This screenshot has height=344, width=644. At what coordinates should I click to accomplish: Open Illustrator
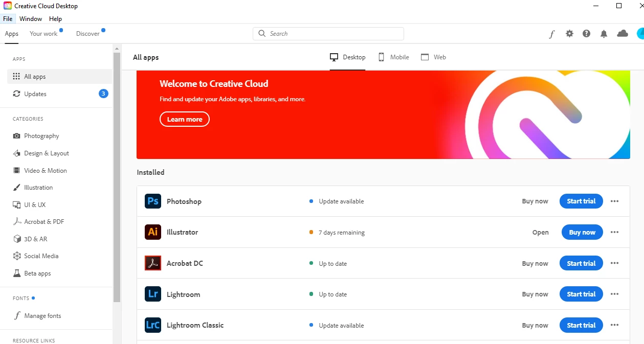[541, 232]
